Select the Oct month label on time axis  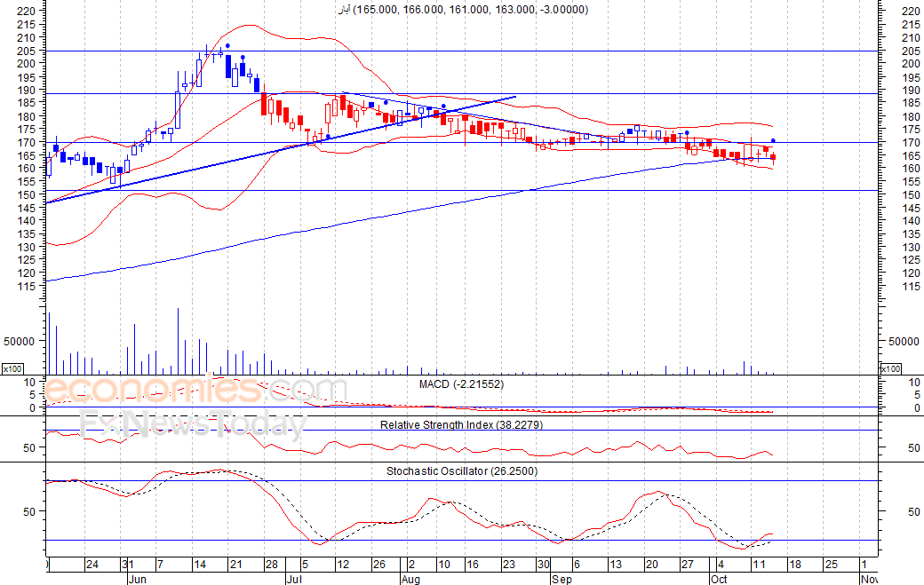719,580
